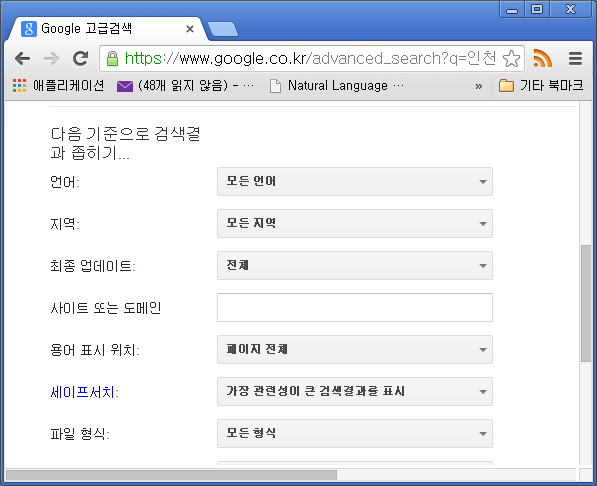The width and height of the screenshot is (597, 486).
Task: Show hidden bookmarks with the chevron
Action: tap(479, 86)
